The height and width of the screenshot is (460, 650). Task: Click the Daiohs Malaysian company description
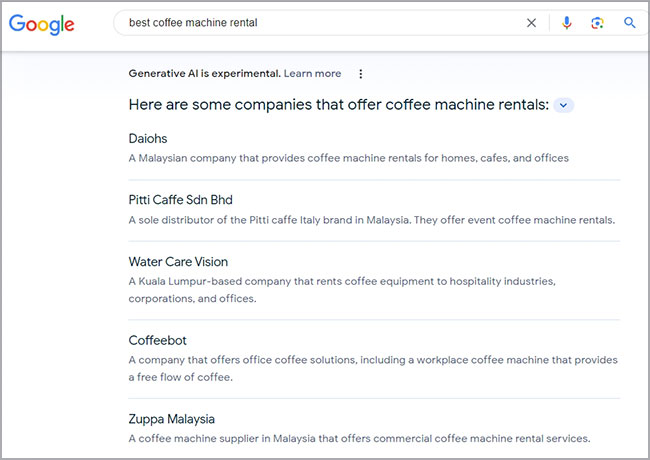click(348, 158)
